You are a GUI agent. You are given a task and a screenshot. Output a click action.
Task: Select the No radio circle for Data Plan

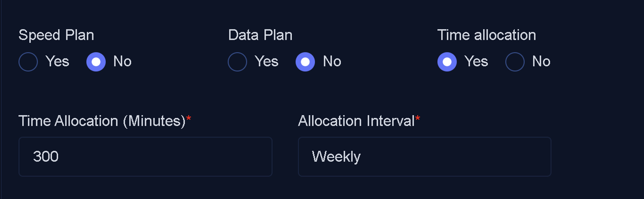(x=305, y=62)
